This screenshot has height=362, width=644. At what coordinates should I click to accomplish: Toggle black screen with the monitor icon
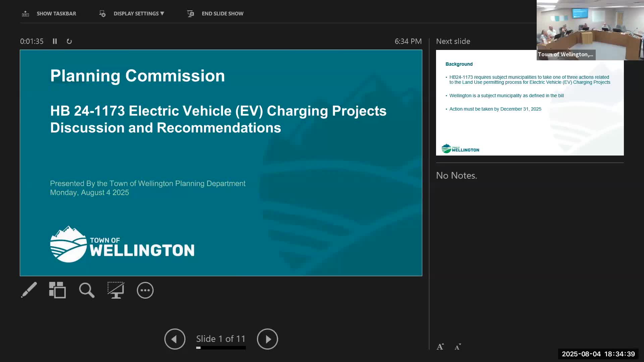point(115,290)
